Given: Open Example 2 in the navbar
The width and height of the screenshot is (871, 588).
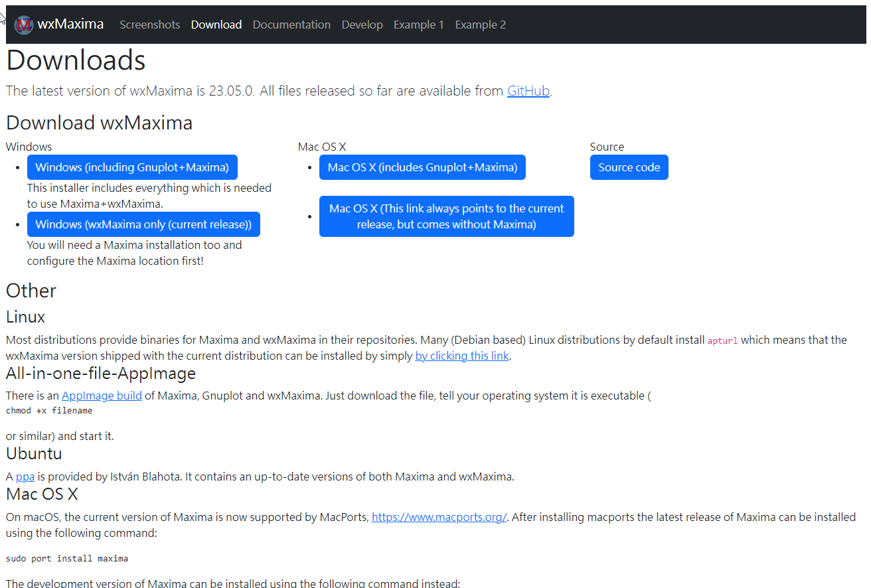Looking at the screenshot, I should 481,25.
